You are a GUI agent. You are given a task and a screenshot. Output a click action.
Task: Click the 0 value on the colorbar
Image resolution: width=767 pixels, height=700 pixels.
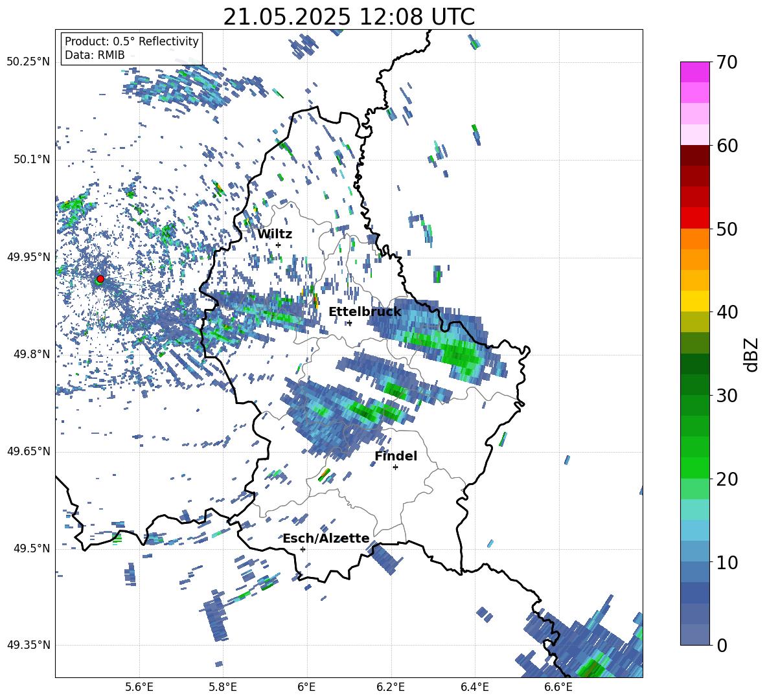pyautogui.click(x=721, y=646)
